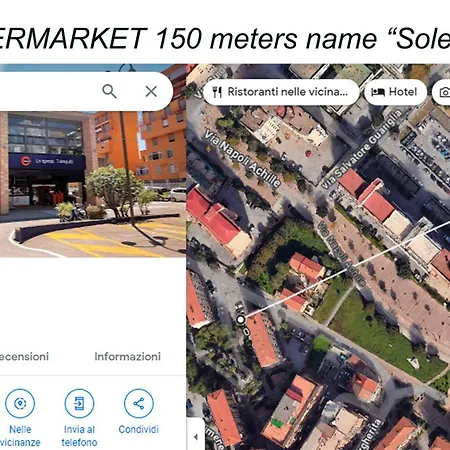Click the Invia al telefono icon
The width and height of the screenshot is (450, 450).
[x=79, y=403]
